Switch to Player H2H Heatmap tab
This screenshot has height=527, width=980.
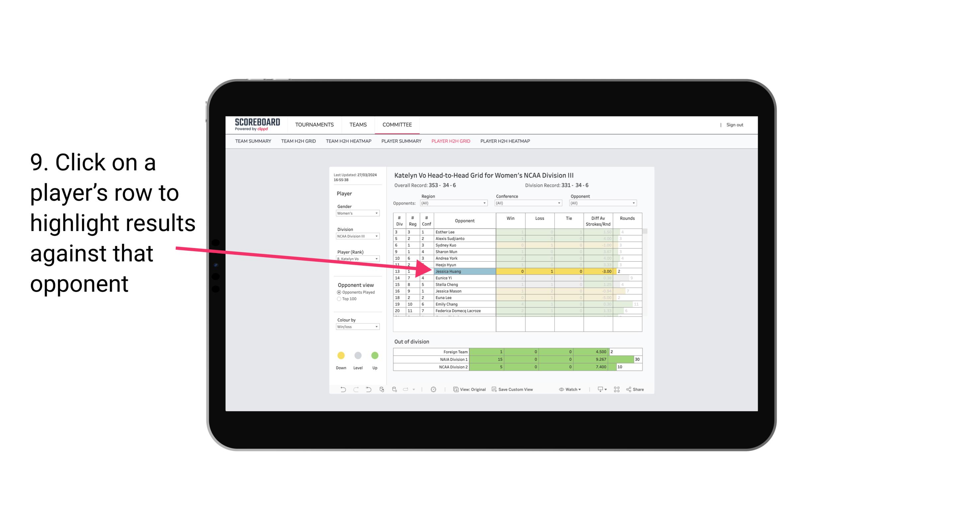coord(505,142)
